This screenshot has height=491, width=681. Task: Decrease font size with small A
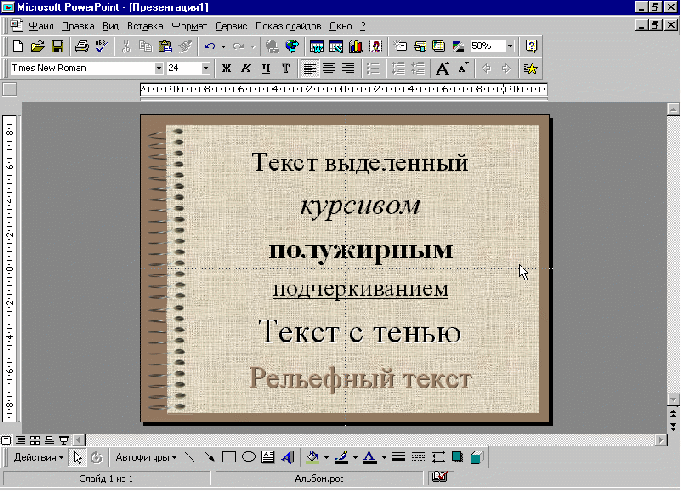pyautogui.click(x=463, y=68)
